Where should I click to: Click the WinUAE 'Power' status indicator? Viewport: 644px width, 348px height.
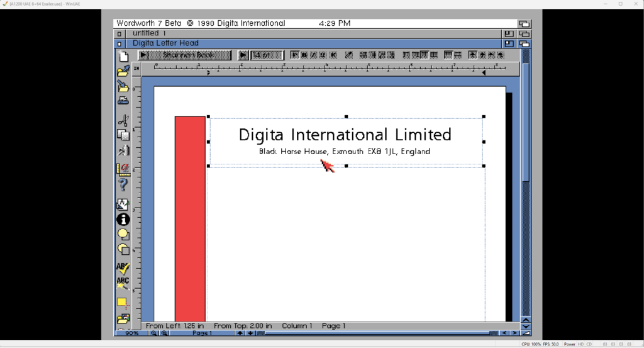tap(570, 344)
